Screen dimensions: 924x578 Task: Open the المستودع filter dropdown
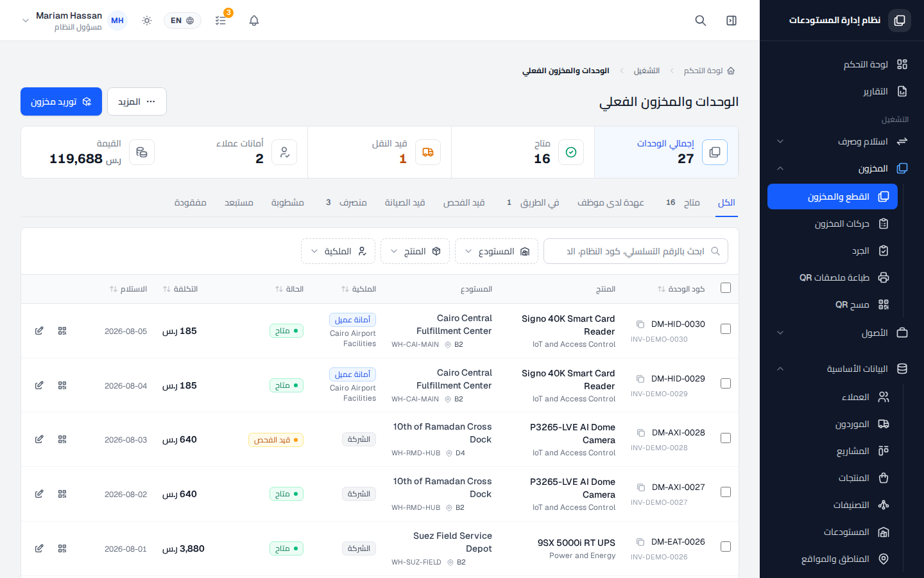coord(497,251)
